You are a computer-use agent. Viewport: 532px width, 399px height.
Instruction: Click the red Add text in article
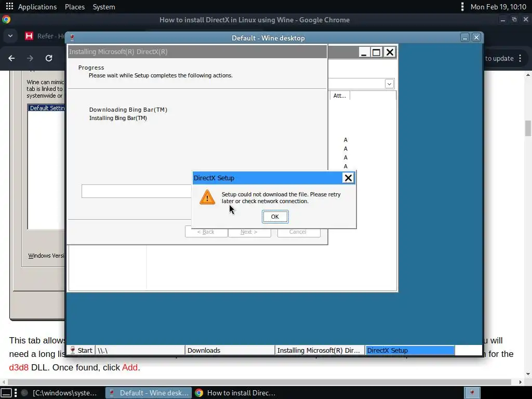coord(129,367)
